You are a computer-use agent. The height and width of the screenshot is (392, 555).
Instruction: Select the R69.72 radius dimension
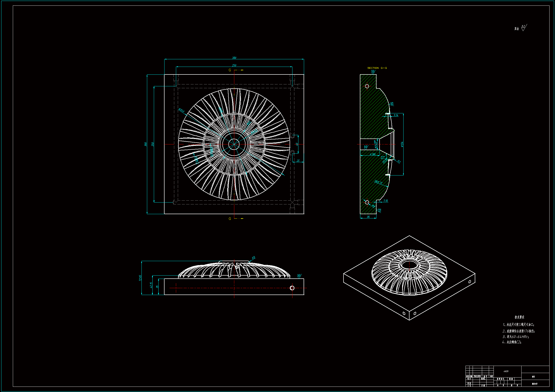tap(379, 182)
